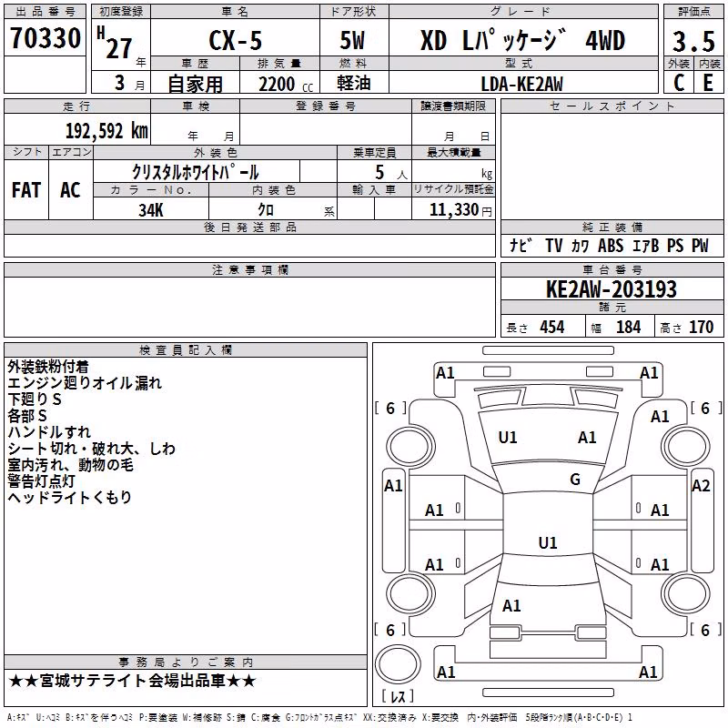Click the レス spare tire label
Image resolution: width=728 pixels, height=728 pixels.
[398, 696]
